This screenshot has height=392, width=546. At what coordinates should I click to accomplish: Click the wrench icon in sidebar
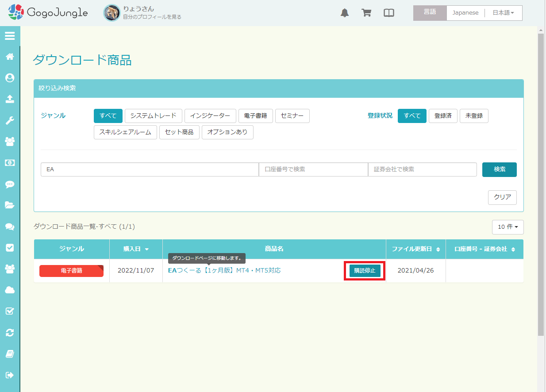[10, 120]
